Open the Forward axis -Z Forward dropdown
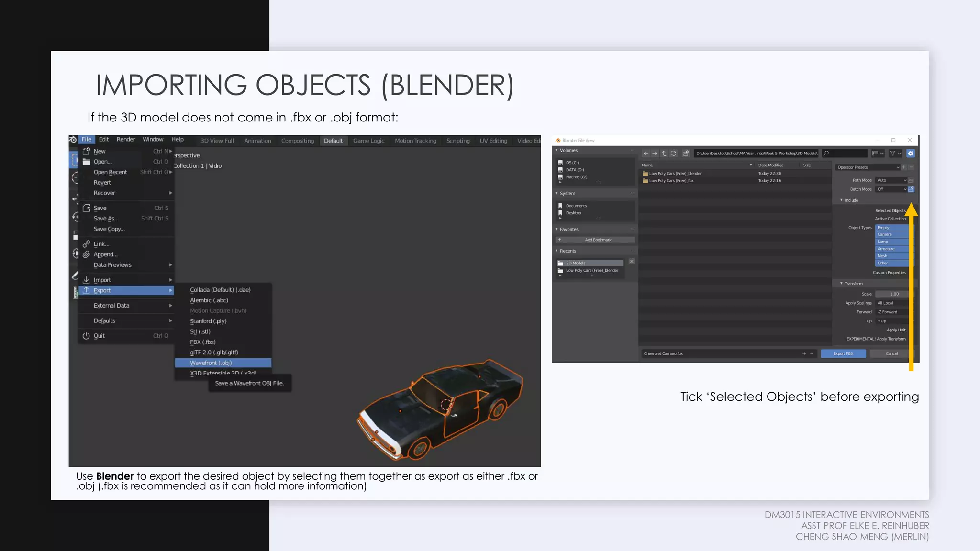 (893, 312)
